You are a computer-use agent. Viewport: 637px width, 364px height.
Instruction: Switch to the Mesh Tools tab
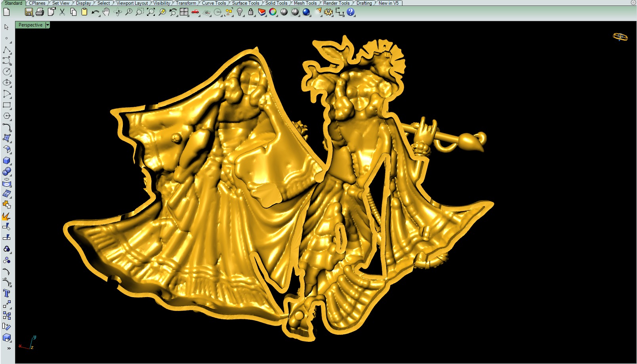pyautogui.click(x=305, y=3)
